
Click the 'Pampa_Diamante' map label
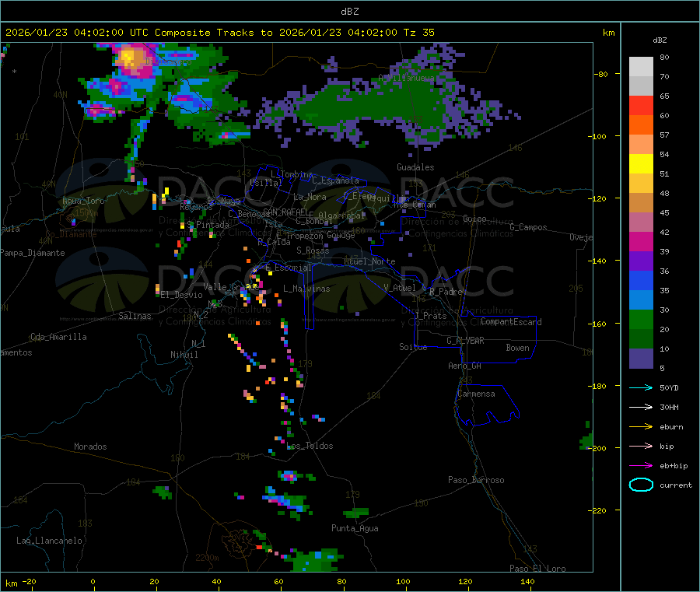point(33,253)
